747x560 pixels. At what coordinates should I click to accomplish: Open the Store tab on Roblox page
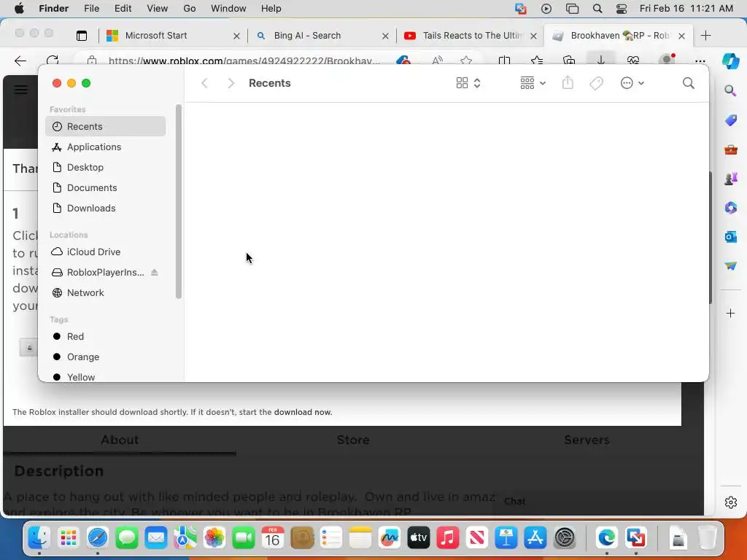coord(353,440)
